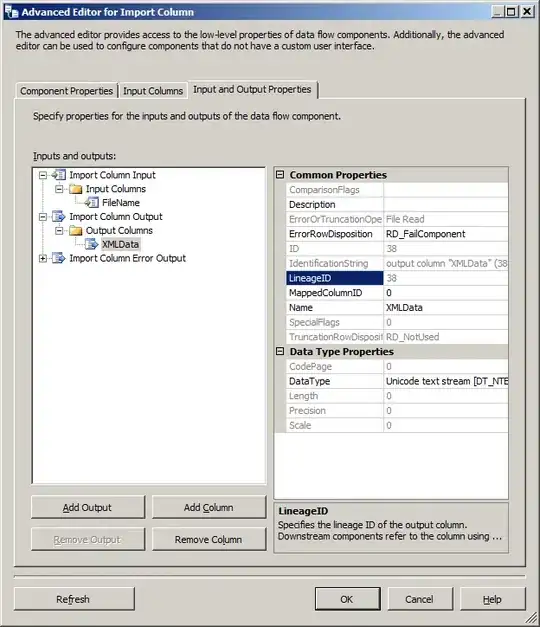Click the Remove Column button
Viewport: 540px width, 627px height.
pos(209,539)
